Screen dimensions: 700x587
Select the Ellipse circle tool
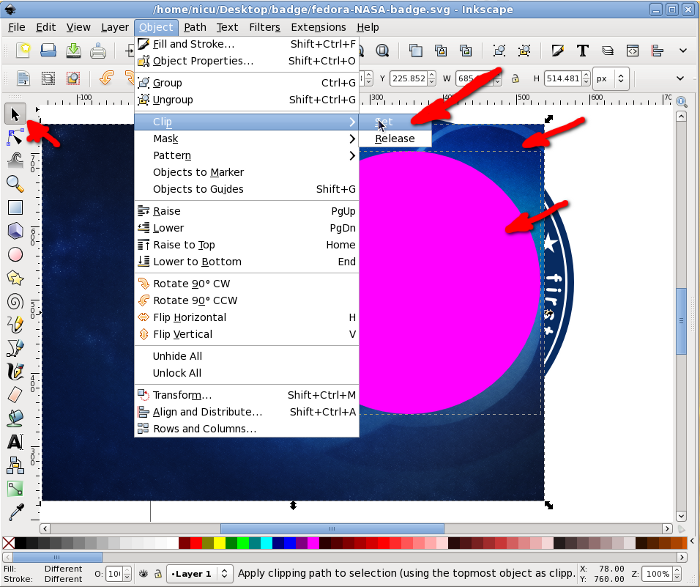tap(15, 254)
